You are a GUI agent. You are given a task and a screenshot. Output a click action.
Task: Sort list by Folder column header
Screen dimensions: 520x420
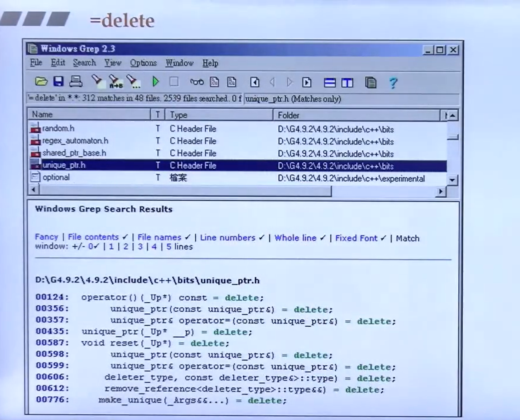356,115
